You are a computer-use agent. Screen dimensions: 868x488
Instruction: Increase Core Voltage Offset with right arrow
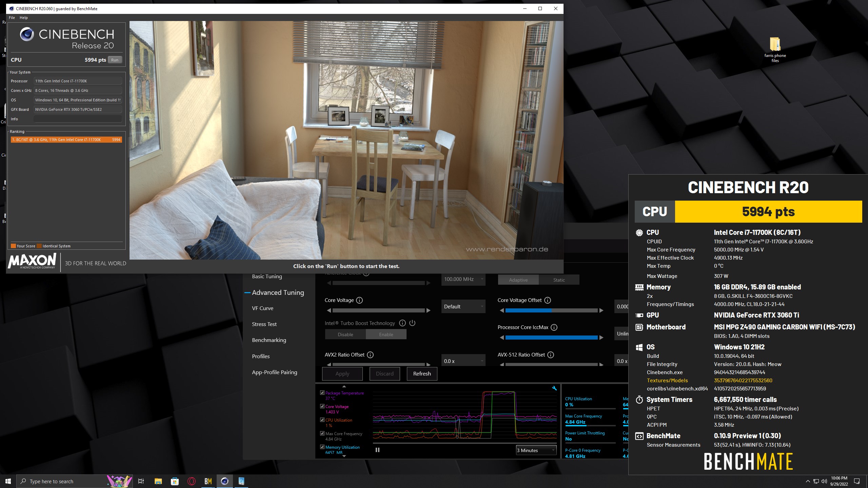tap(601, 310)
